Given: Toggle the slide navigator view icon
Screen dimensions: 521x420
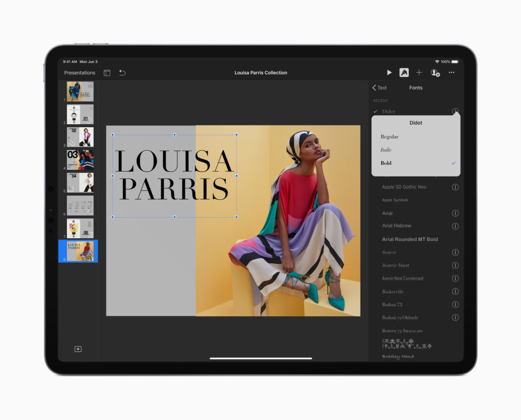Looking at the screenshot, I should click(x=107, y=73).
